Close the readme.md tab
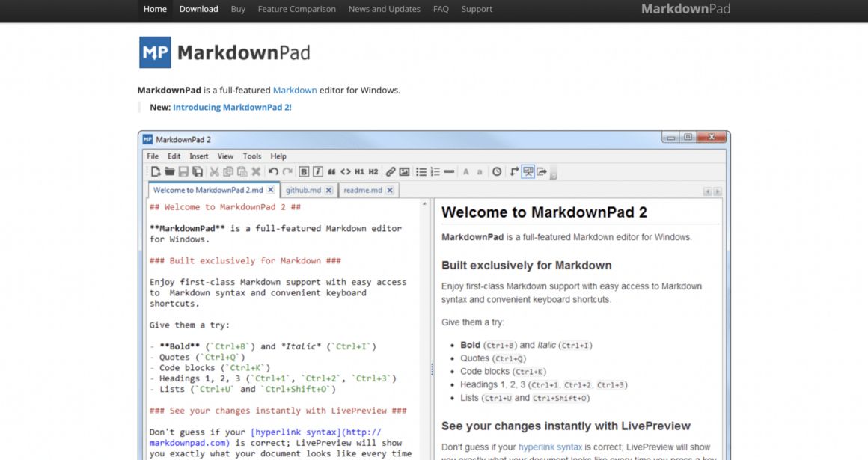The height and width of the screenshot is (460, 868). coord(390,190)
